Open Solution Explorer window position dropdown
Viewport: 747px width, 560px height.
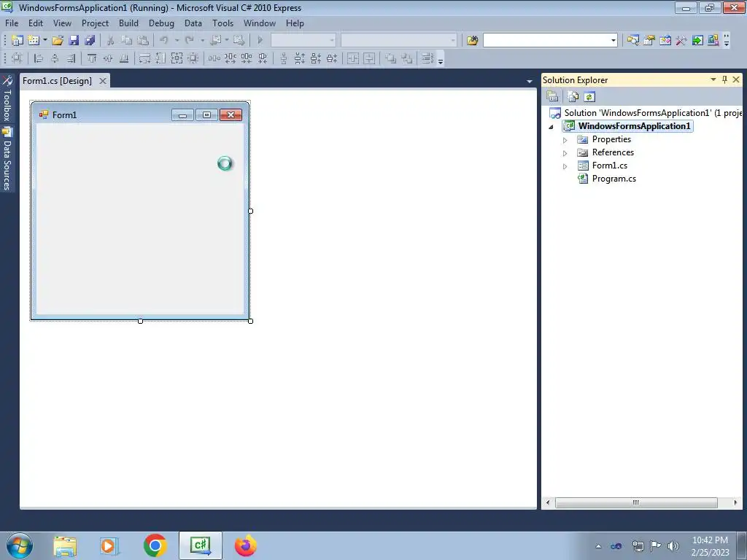713,79
